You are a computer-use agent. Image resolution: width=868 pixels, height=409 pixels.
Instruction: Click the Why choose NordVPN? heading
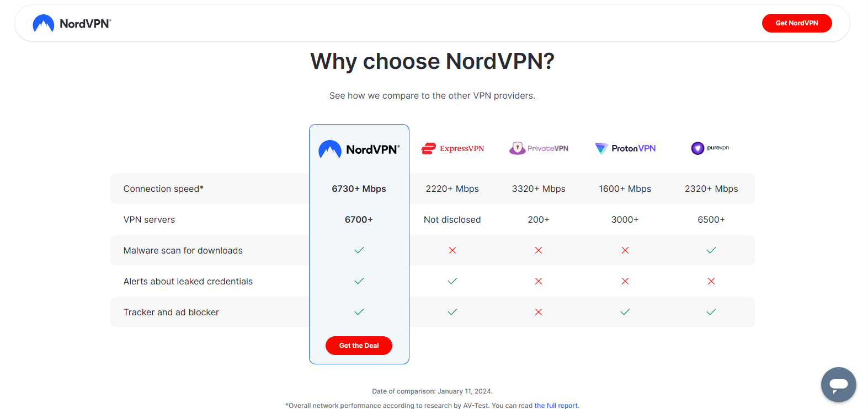pyautogui.click(x=433, y=61)
